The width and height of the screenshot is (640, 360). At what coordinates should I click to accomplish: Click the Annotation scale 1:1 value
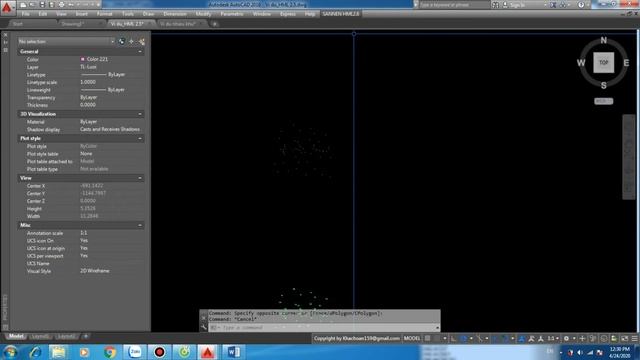pyautogui.click(x=84, y=233)
